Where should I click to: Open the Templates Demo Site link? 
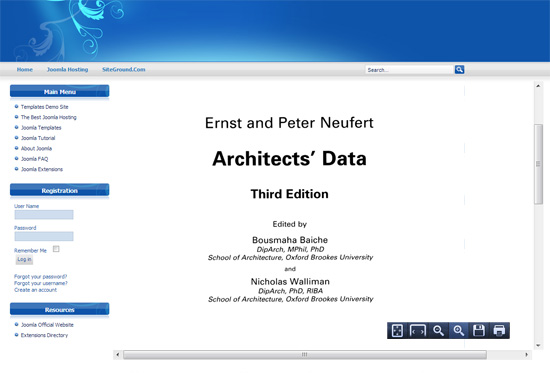point(45,107)
